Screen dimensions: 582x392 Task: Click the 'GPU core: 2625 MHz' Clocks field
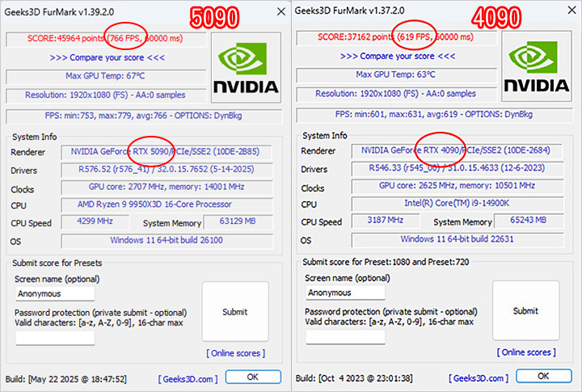(458, 186)
